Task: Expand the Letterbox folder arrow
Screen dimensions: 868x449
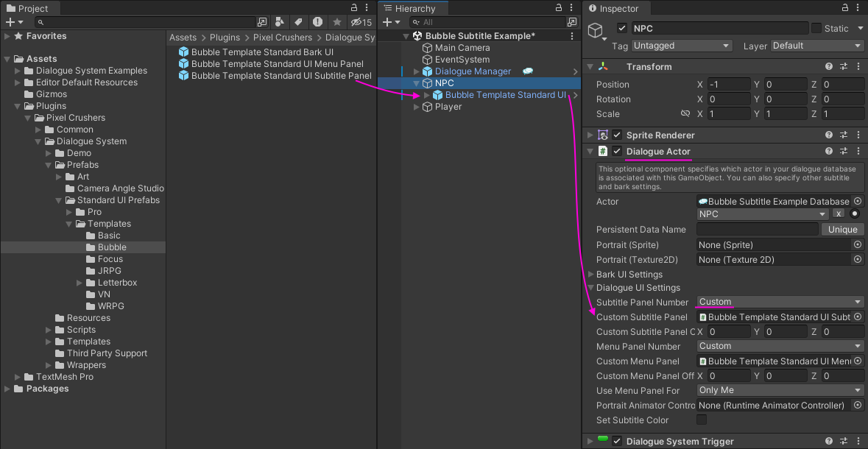Action: click(x=80, y=283)
